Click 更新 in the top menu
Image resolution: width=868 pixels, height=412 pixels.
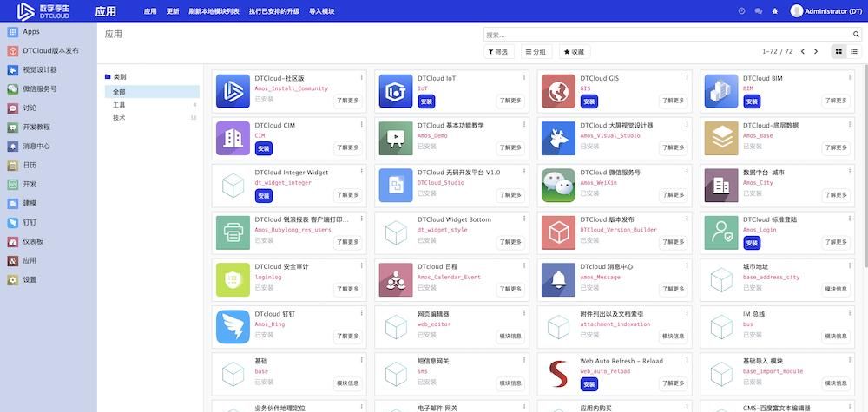pyautogui.click(x=173, y=11)
